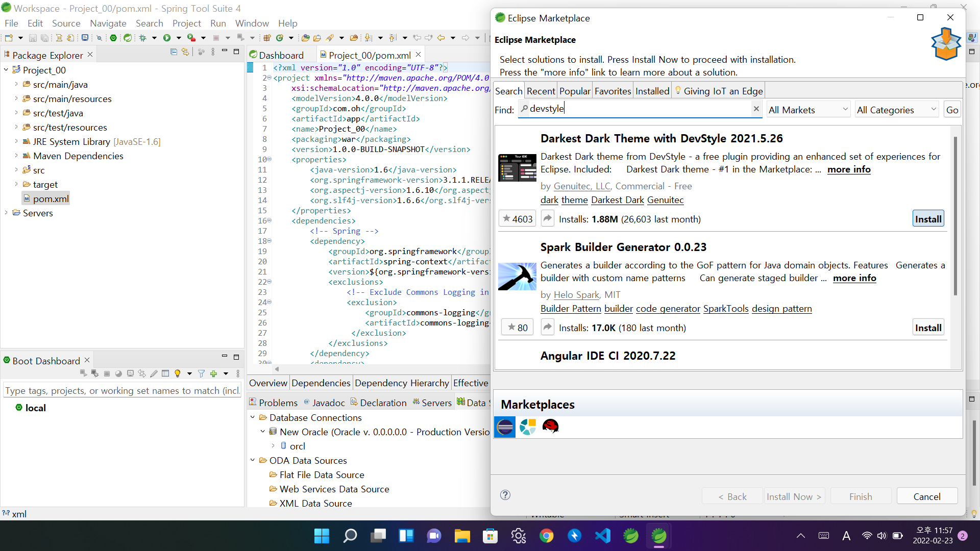980x551 pixels.
Task: Select the Red Hat marketplace icon
Action: coord(550,427)
